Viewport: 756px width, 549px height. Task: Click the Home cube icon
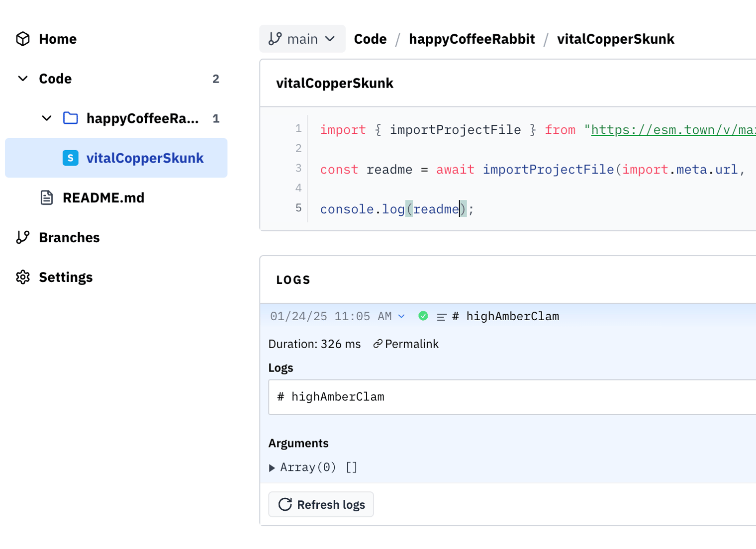pos(23,39)
